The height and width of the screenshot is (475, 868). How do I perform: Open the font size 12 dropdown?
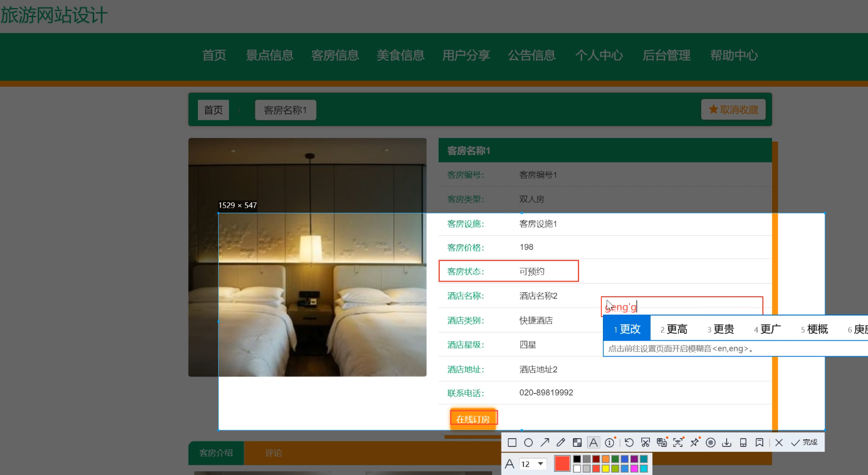[x=533, y=464]
